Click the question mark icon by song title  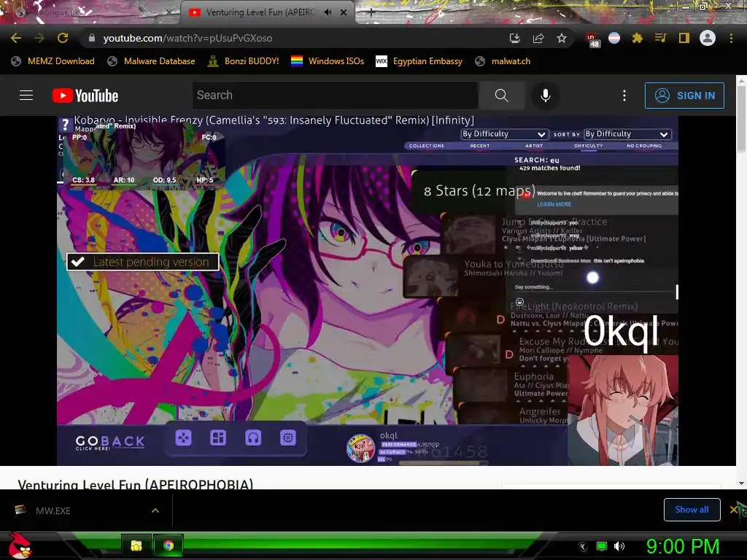pos(65,125)
